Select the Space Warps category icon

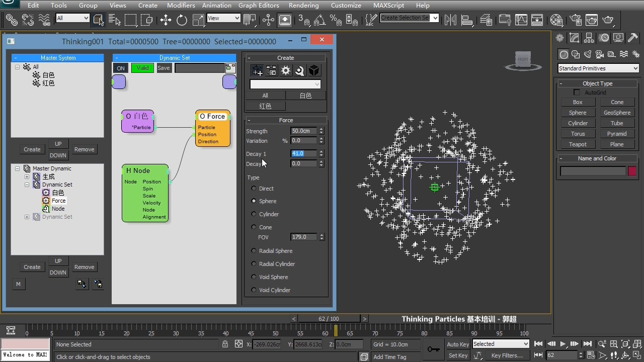click(624, 54)
